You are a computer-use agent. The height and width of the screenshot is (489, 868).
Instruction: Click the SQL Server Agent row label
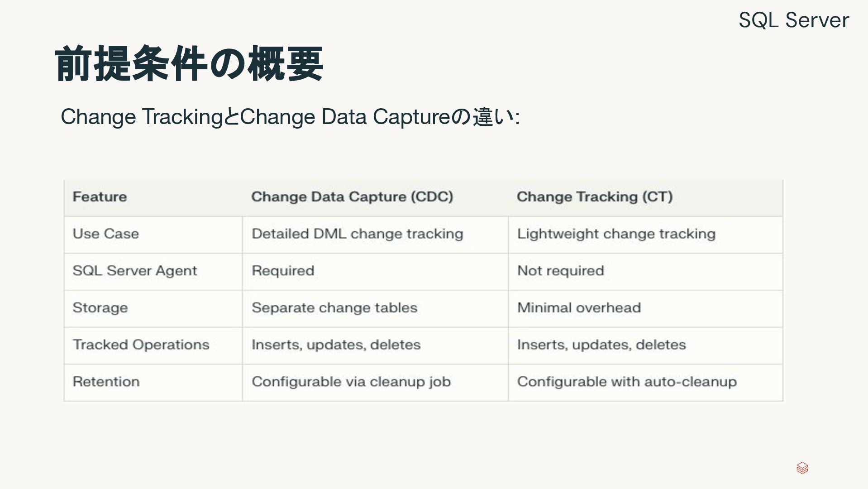[135, 271]
